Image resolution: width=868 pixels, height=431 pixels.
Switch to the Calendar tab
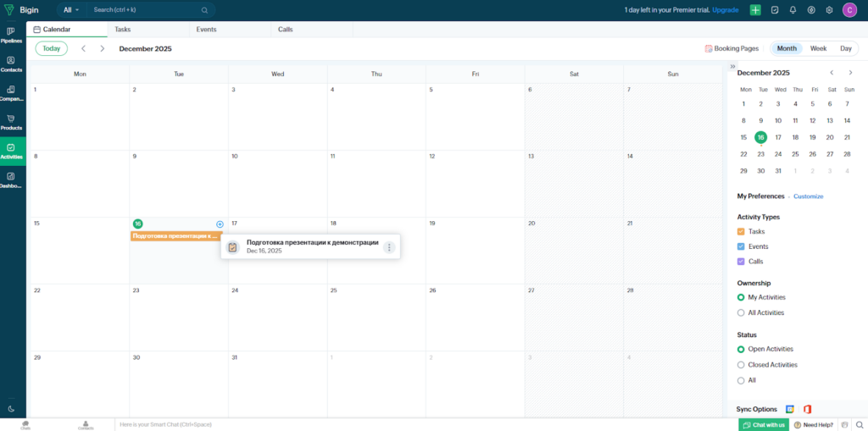[66, 30]
